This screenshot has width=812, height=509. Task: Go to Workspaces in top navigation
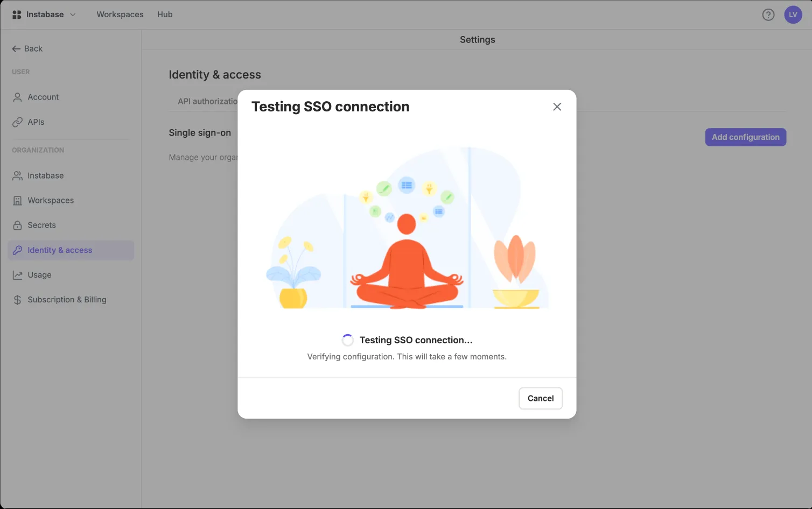(120, 15)
